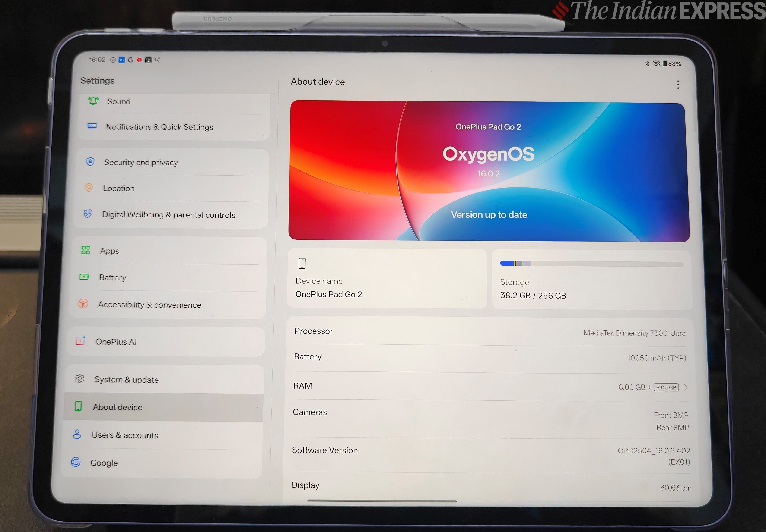Select the Sound settings icon
Image resolution: width=766 pixels, height=532 pixels.
click(x=93, y=101)
